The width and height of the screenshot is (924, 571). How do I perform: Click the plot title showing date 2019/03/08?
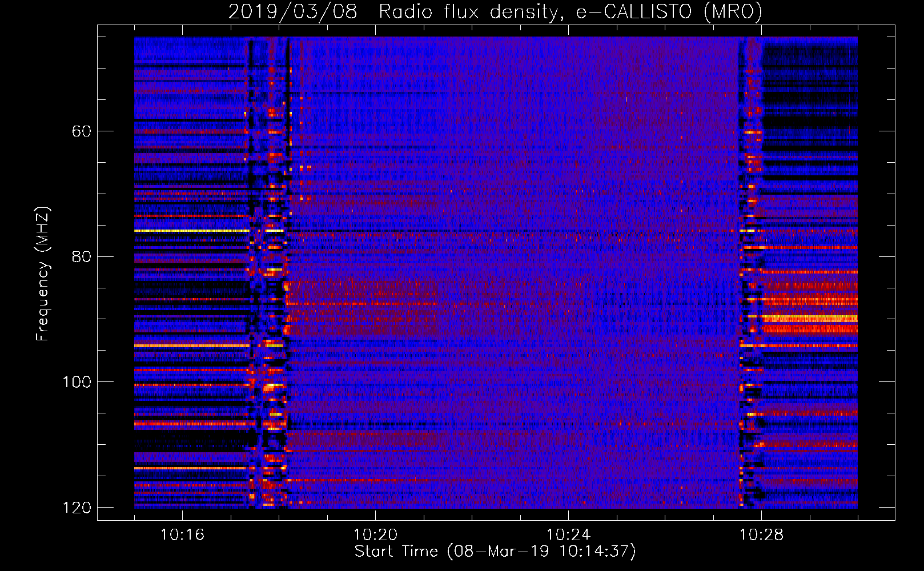coord(496,12)
